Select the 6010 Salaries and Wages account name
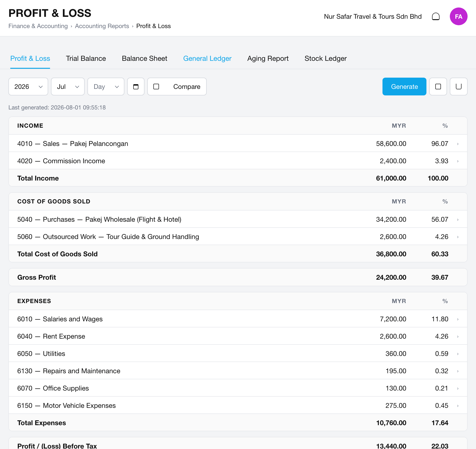This screenshot has width=476, height=449. (x=60, y=319)
